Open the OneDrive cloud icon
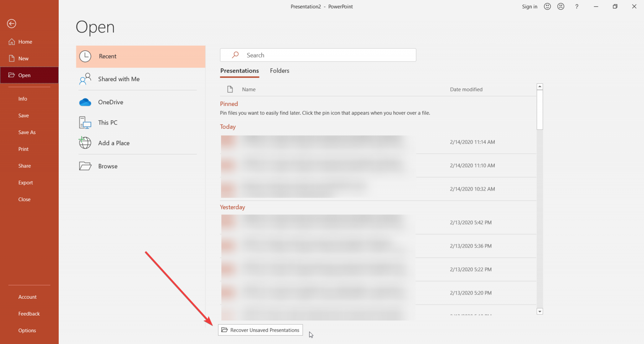644x344 pixels. [x=85, y=102]
